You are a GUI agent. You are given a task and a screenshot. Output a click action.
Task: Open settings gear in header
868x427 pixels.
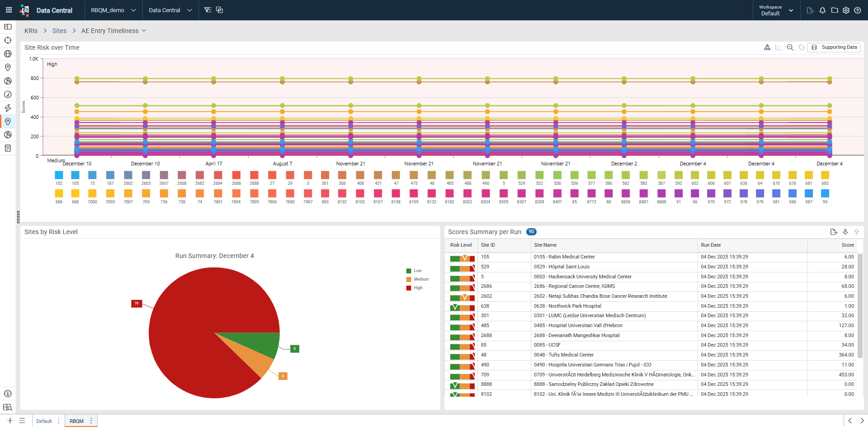click(x=846, y=10)
